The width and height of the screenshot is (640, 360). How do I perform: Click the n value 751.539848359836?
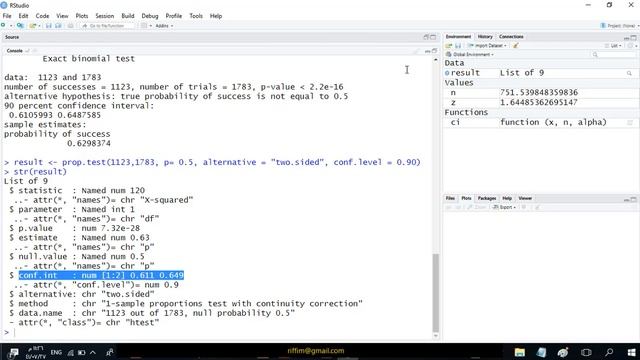point(538,93)
